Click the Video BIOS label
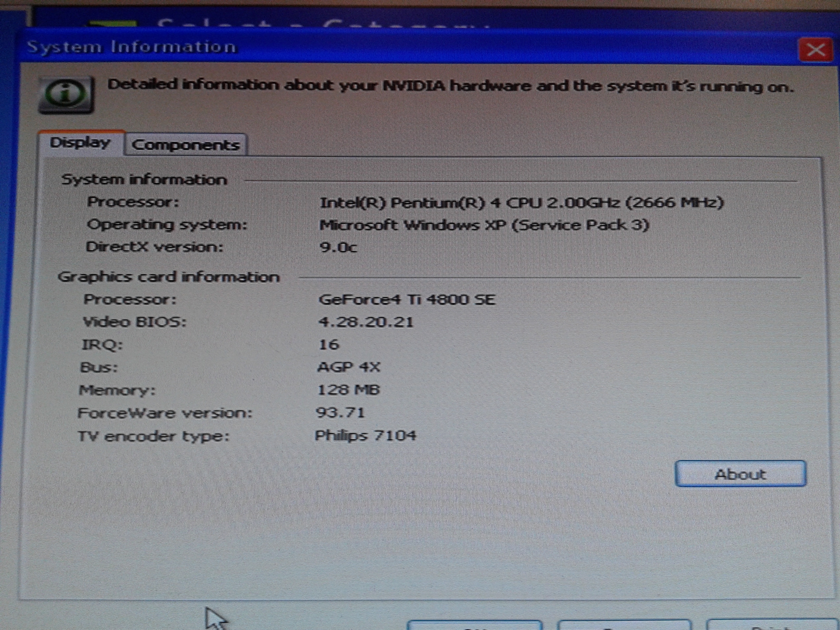Screen dimensions: 840x630 tap(135, 322)
